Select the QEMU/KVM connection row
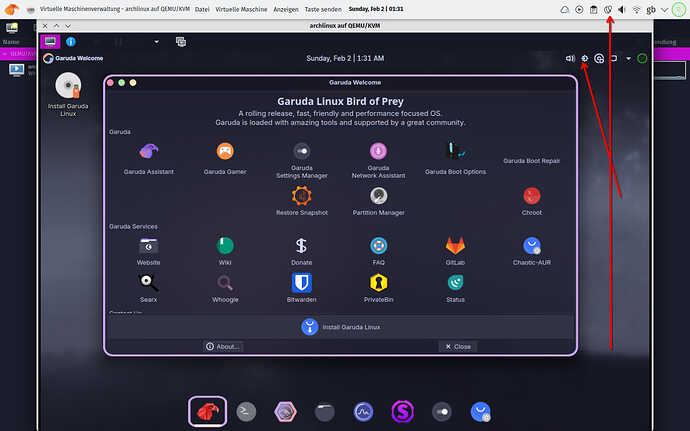Viewport: 690px width, 431px height. pos(18,54)
